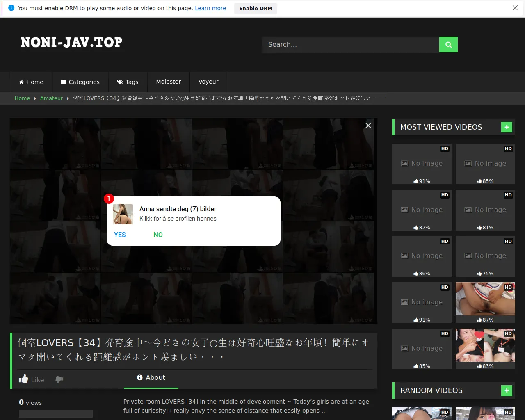
Task: Click the thumbs-up Like icon
Action: [23, 379]
